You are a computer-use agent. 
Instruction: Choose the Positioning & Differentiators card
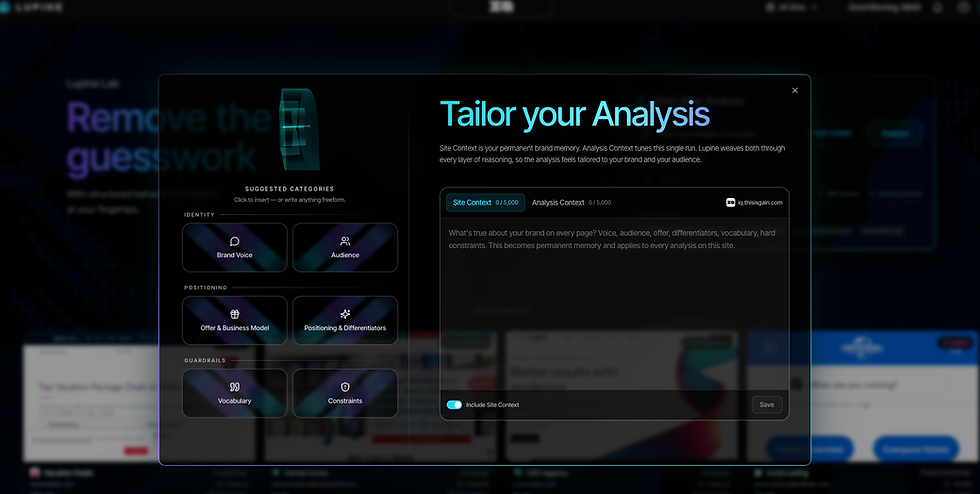point(345,320)
